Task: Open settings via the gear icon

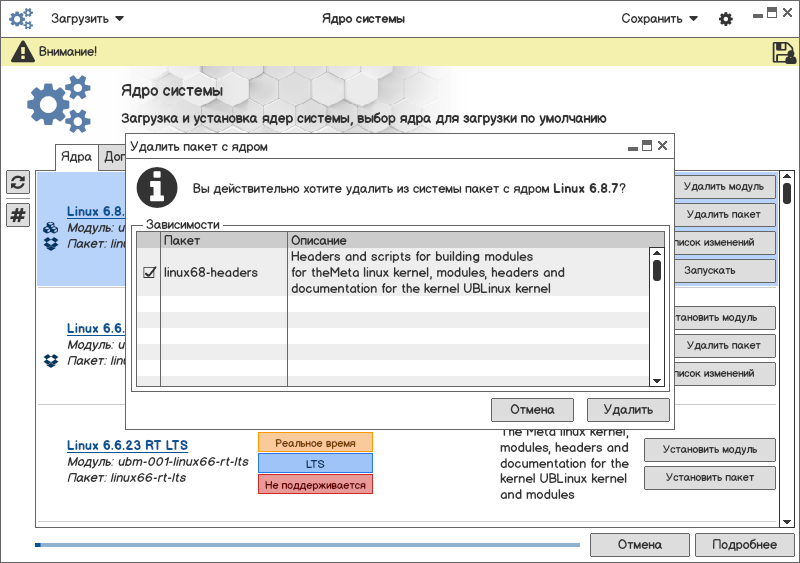Action: pyautogui.click(x=726, y=19)
